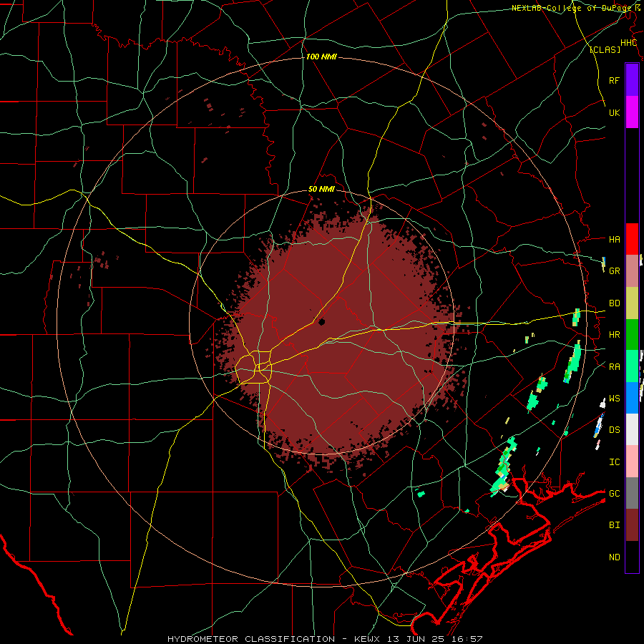Viewport: 644px width, 644px height.
Task: Click the brown BI legend swatch
Action: tap(632, 525)
